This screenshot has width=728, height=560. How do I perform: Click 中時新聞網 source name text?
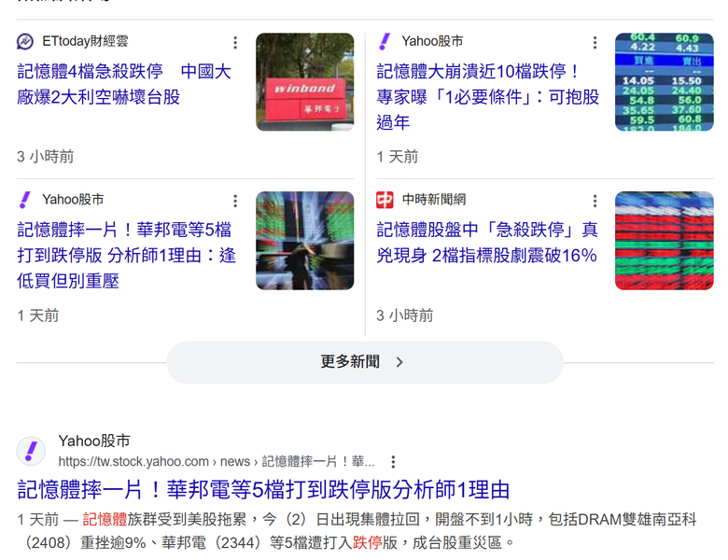tap(434, 200)
